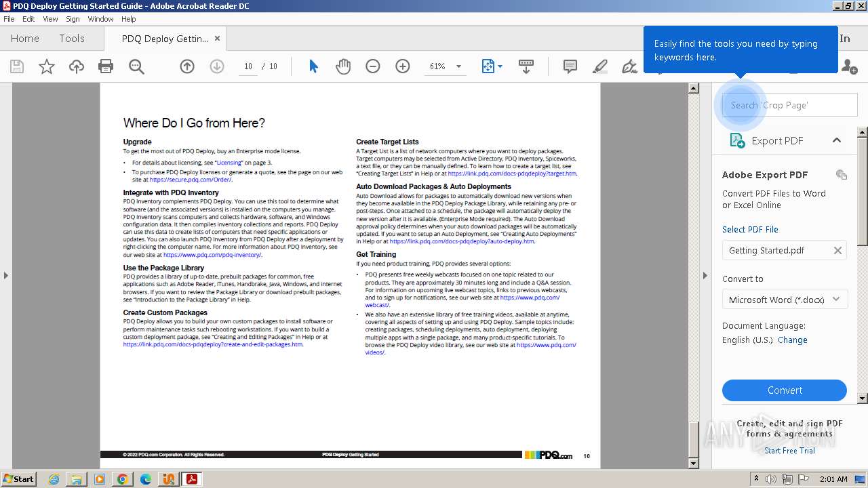
Task: Activate the hand pan tool
Action: coord(343,66)
